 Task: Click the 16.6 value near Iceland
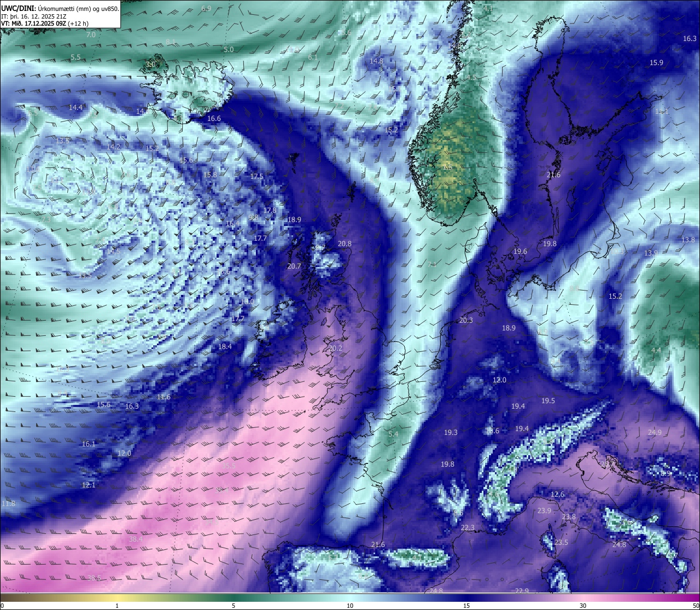pos(214,119)
